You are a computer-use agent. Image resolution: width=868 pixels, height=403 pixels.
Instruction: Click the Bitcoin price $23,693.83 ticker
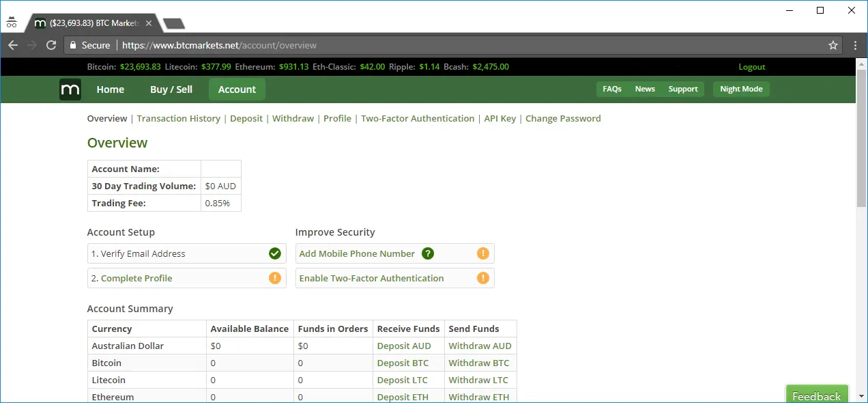(141, 67)
